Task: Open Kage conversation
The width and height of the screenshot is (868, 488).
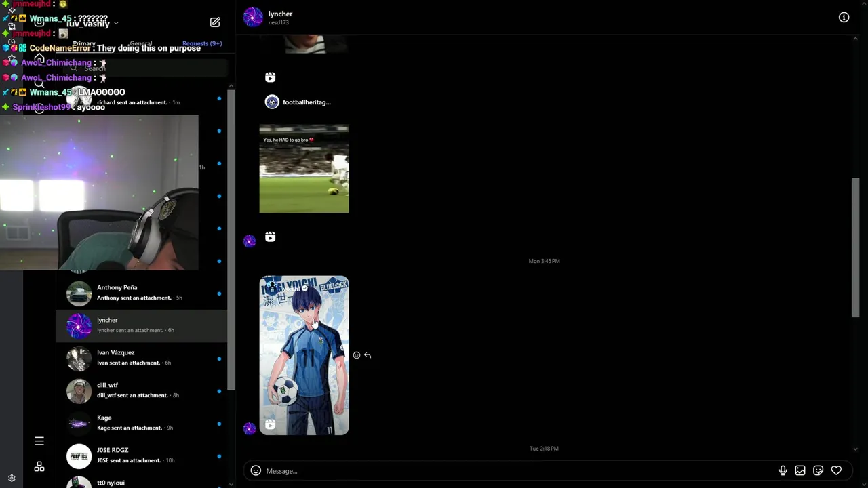Action: 142,423
